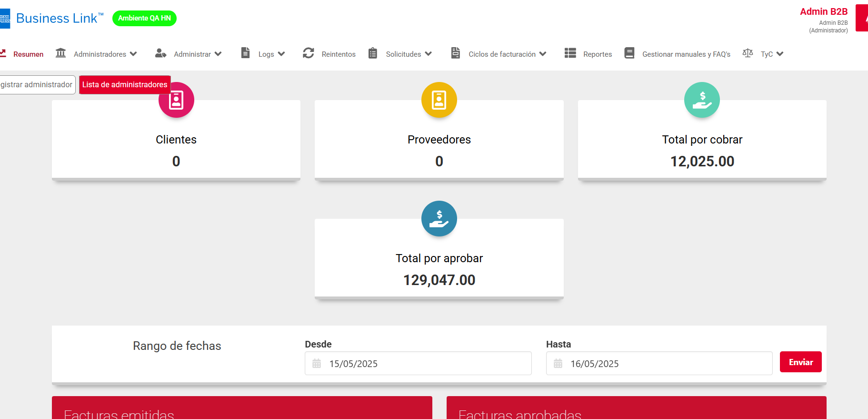Click the TyC balance scale icon
Screen dimensions: 868x419
(x=748, y=53)
